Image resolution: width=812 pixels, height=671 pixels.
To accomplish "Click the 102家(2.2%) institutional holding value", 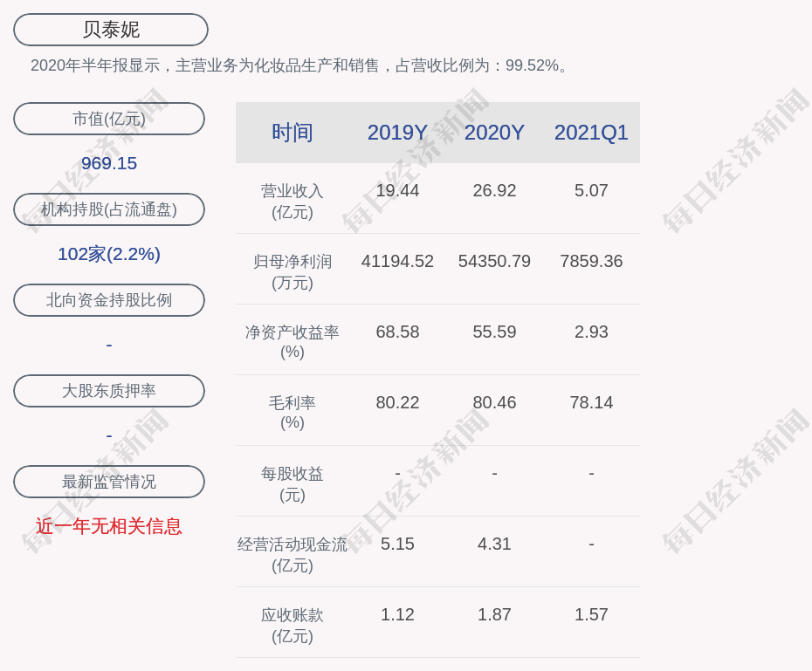I will (109, 254).
